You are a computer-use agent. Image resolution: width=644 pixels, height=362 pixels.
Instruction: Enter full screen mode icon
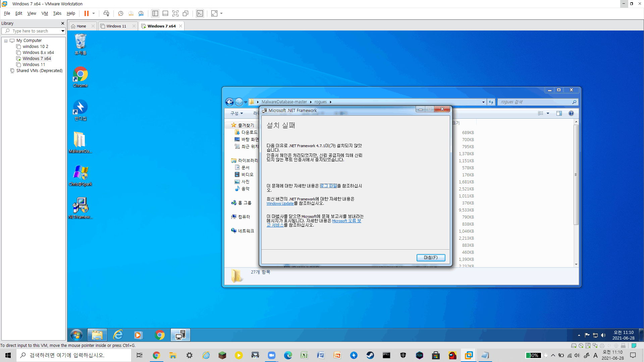(x=175, y=13)
